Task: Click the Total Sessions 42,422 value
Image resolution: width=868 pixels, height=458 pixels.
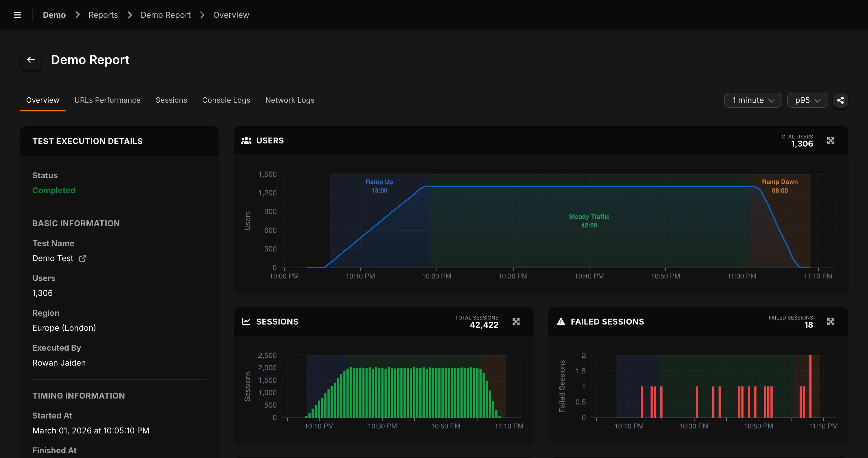Action: [484, 325]
